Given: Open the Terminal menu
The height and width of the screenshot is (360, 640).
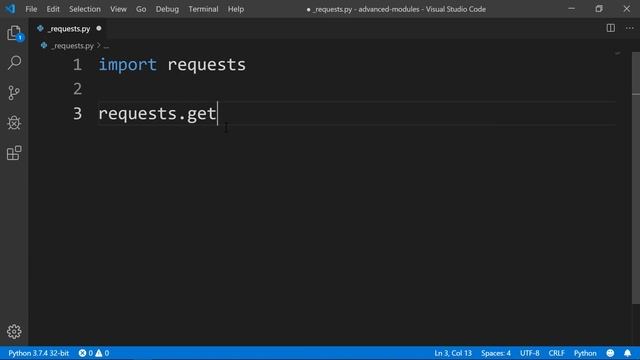Looking at the screenshot, I should coord(203,9).
